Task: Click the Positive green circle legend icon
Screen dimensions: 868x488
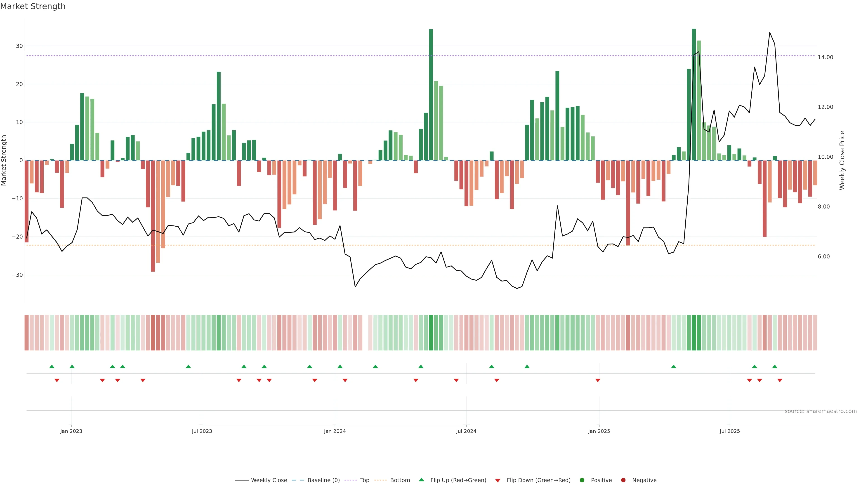Action: coord(582,480)
